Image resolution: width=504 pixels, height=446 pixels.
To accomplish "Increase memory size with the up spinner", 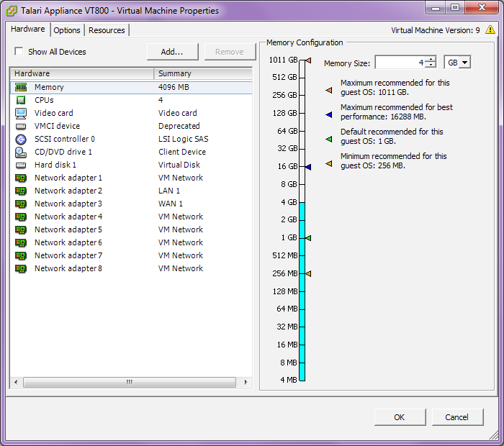I will pos(431,59).
